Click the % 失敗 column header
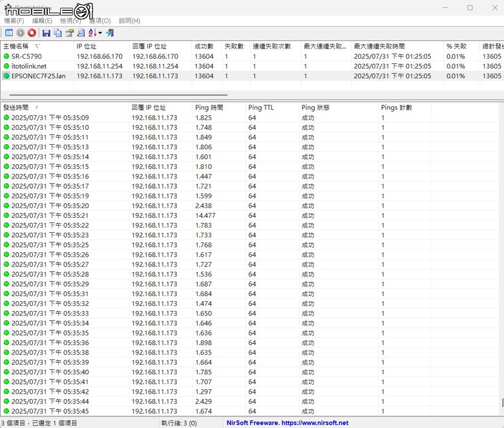The image size is (504, 428). [x=462, y=47]
